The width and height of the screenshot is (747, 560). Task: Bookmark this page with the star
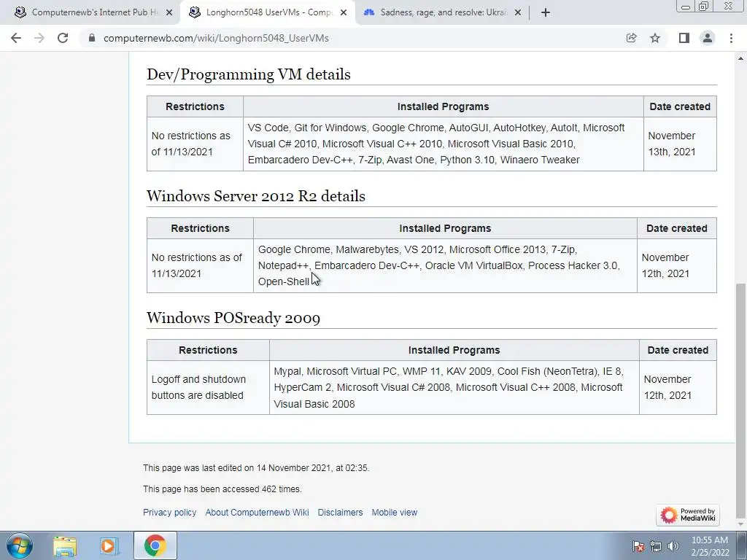(655, 38)
